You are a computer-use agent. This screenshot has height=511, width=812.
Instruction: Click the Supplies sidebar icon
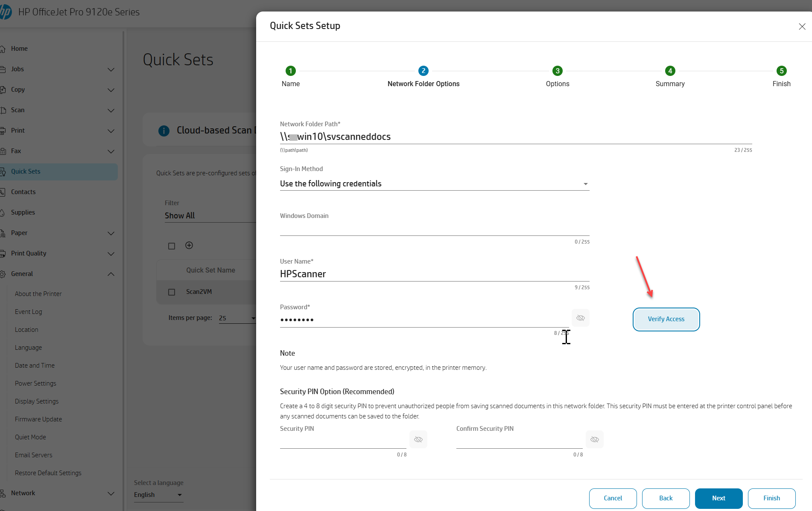[x=3, y=213]
